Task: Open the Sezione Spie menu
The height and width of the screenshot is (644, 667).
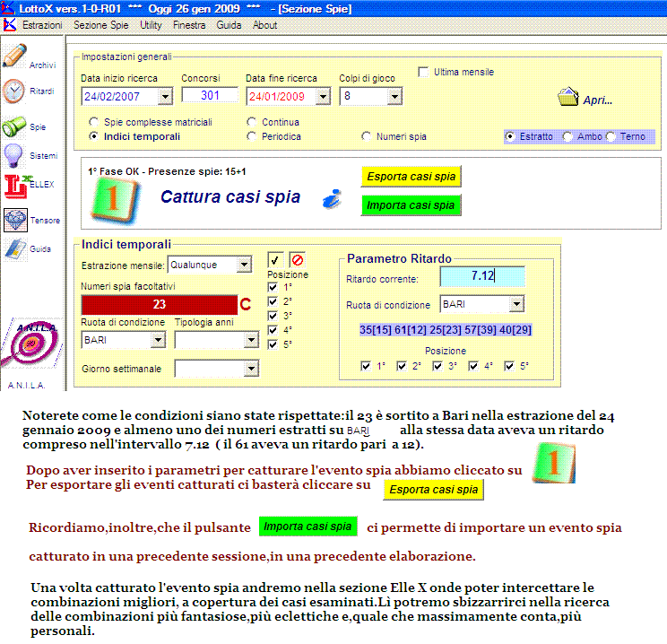Action: tap(101, 25)
